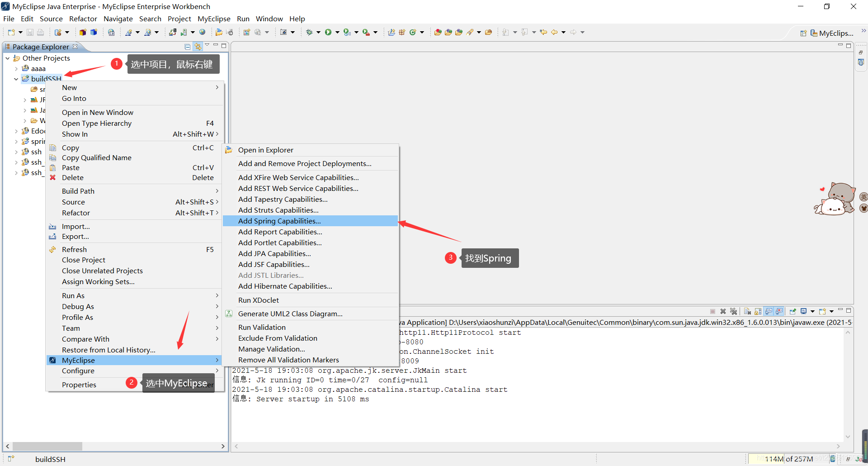Viewport: 868px width, 466px height.
Task: Click Collapse All in Package Explorer
Action: (188, 47)
